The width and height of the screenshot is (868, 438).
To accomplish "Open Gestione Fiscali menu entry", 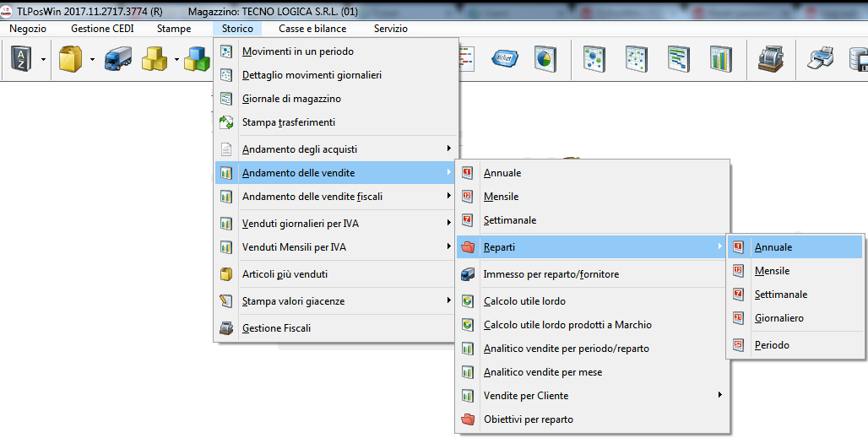I will (276, 328).
